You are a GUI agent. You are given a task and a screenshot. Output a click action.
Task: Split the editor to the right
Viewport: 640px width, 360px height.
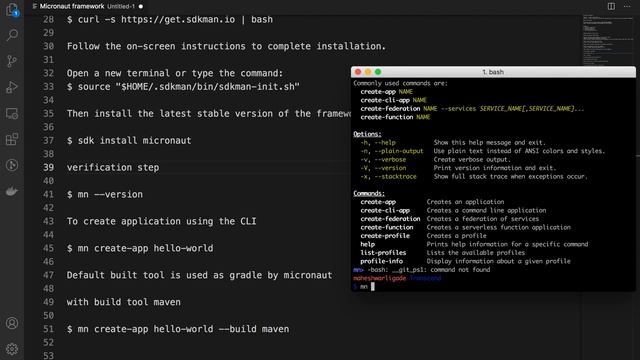pos(611,6)
